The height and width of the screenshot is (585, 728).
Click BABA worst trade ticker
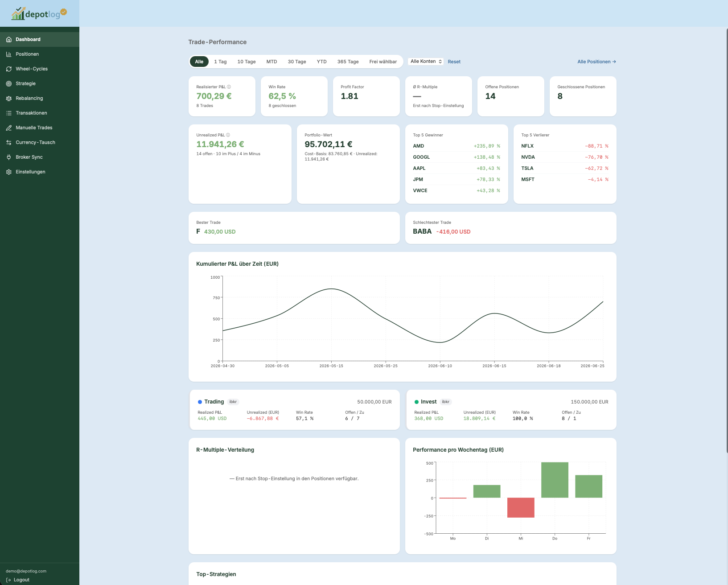tap(422, 231)
